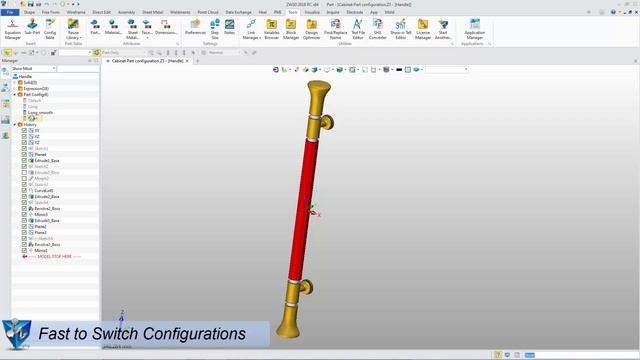Image resolution: width=640 pixels, height=360 pixels.
Task: Toggle the Revolve2_Base checkbox
Action: (24, 209)
